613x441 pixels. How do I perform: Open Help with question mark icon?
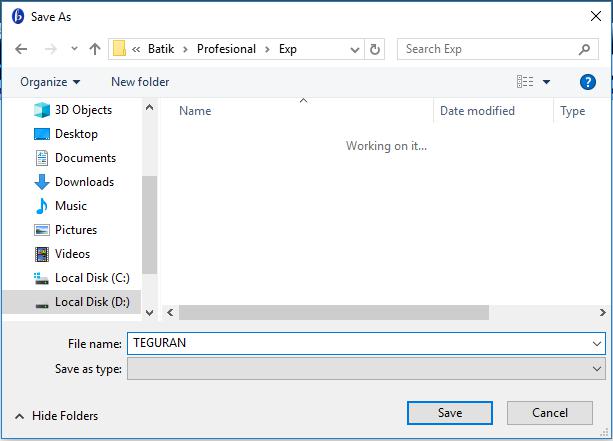pos(588,82)
